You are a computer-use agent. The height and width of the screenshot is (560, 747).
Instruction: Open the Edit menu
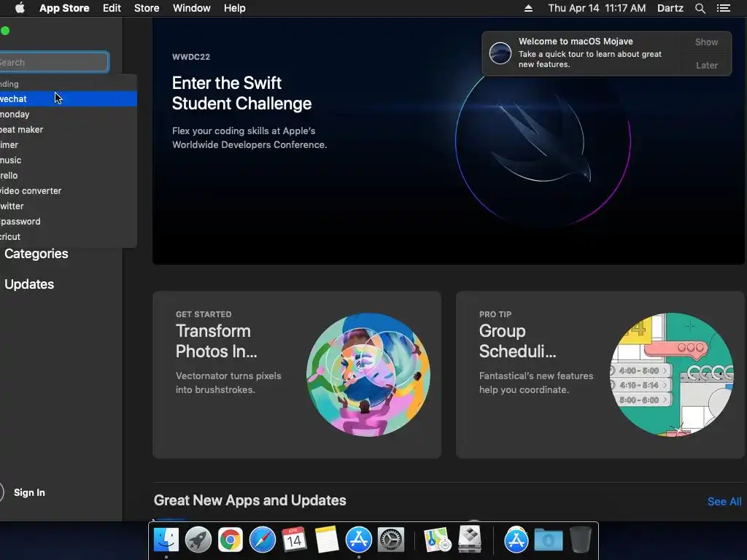tap(112, 8)
